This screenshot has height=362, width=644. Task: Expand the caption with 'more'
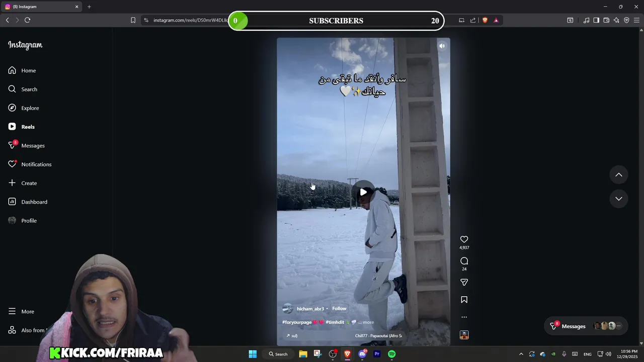pyautogui.click(x=368, y=322)
